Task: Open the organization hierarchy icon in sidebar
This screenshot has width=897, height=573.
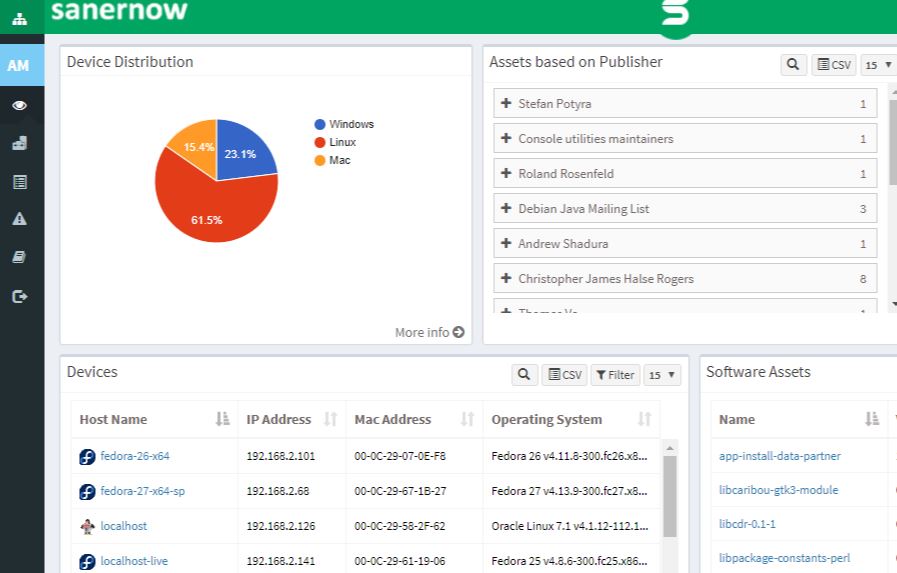Action: pos(19,19)
